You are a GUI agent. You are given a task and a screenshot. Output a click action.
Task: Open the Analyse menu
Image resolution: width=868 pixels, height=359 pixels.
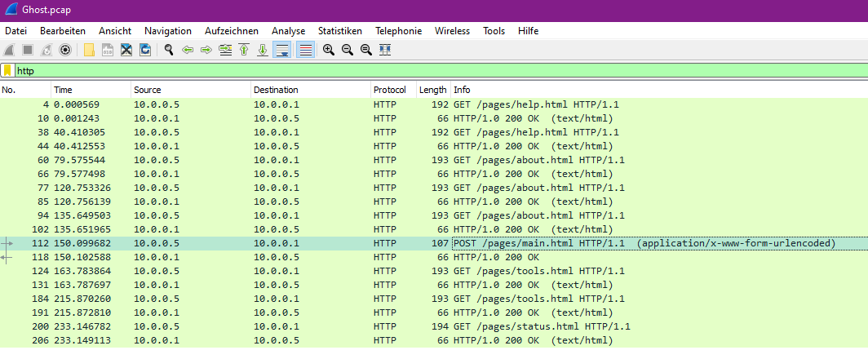pyautogui.click(x=289, y=31)
